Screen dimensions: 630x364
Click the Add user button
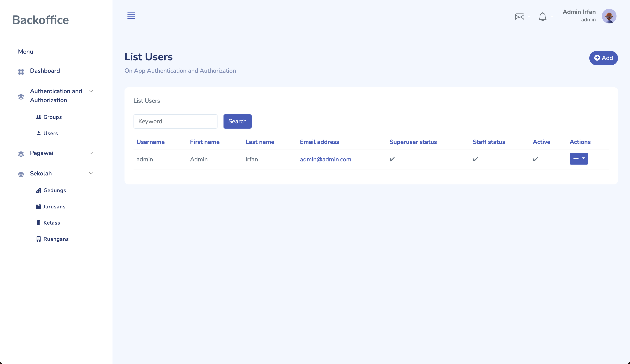tap(603, 58)
